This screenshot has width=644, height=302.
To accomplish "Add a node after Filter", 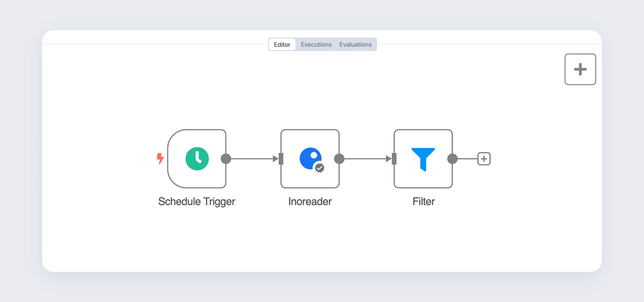I will point(484,159).
